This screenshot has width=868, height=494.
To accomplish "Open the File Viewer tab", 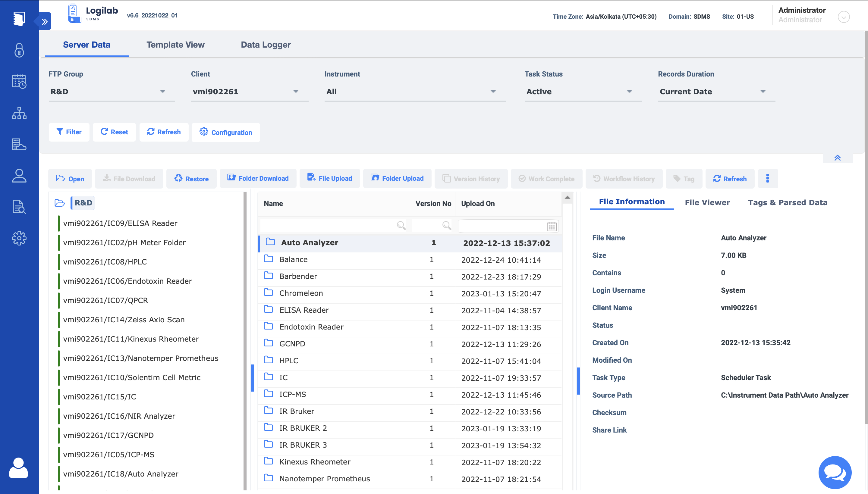I will click(707, 202).
